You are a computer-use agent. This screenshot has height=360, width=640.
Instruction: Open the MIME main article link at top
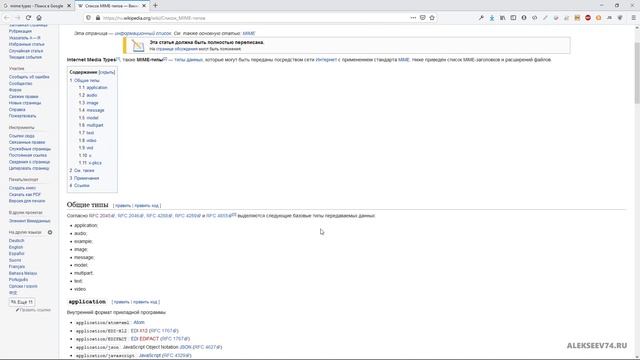[249, 33]
